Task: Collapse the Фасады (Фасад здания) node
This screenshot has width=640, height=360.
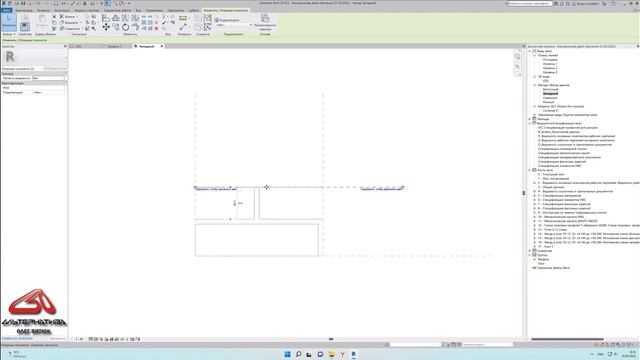Action: click(535, 85)
